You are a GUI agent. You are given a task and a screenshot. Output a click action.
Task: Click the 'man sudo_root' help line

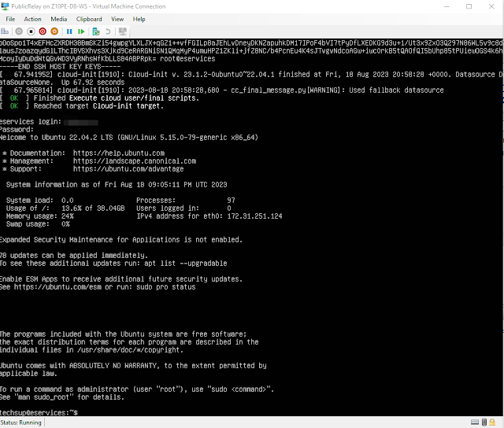62,397
